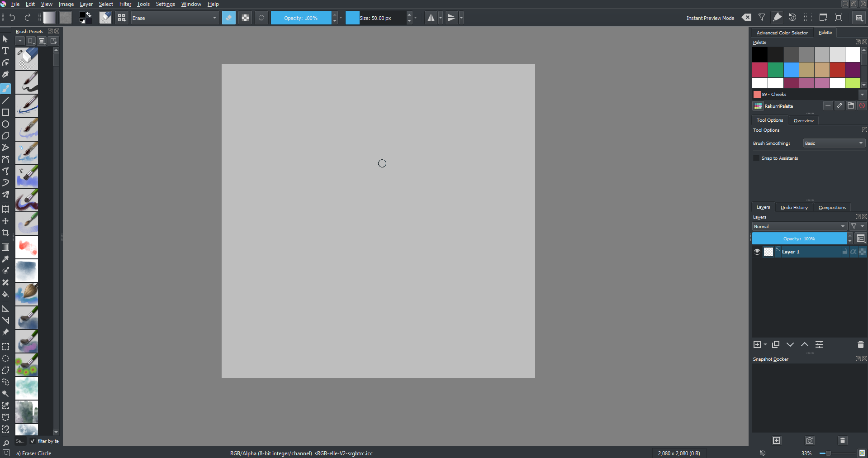Viewport: 868px width, 458px height.
Task: Switch to the Undo History tab
Action: (x=794, y=208)
